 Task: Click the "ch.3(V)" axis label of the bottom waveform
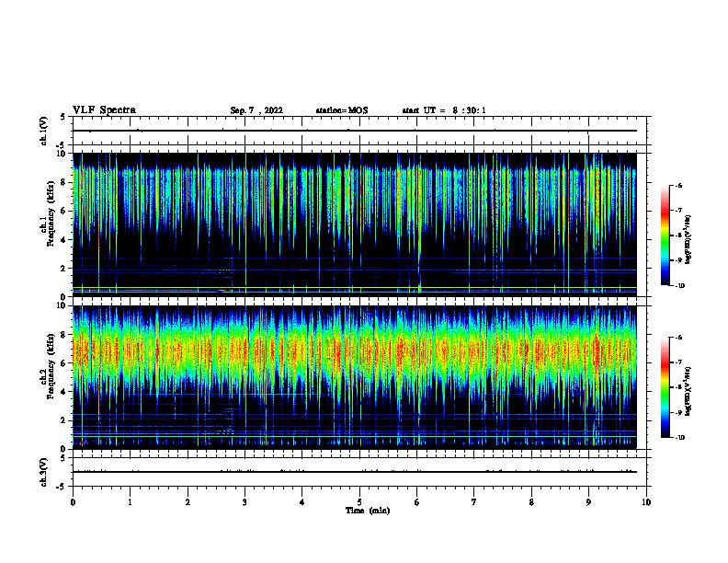click(44, 472)
